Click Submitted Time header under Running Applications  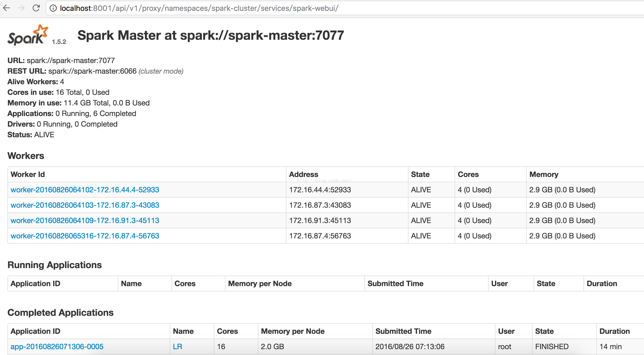click(395, 283)
